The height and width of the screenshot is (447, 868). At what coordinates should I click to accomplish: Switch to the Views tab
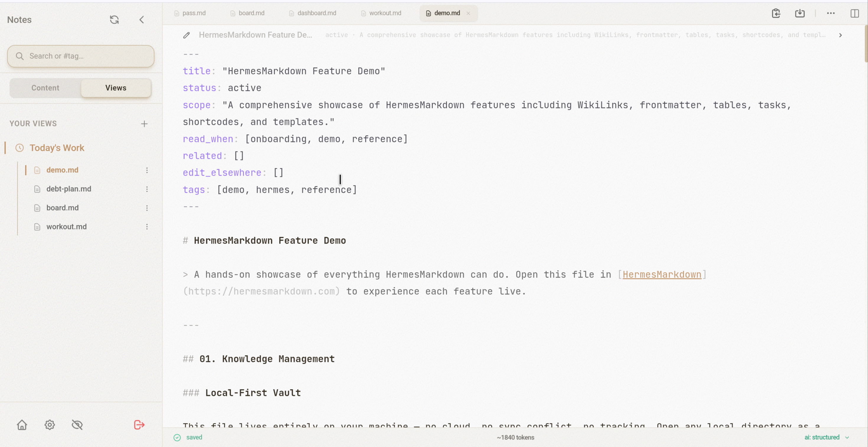[x=116, y=88]
